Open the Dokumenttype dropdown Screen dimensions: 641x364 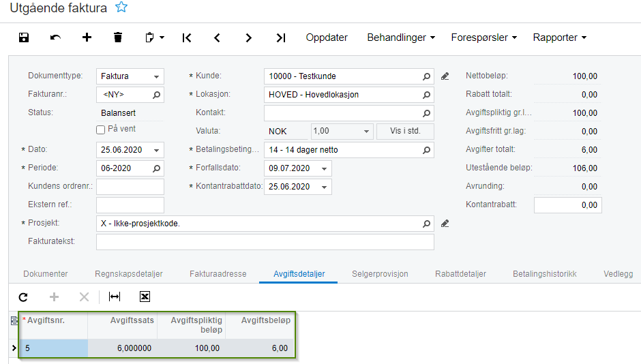pos(156,76)
